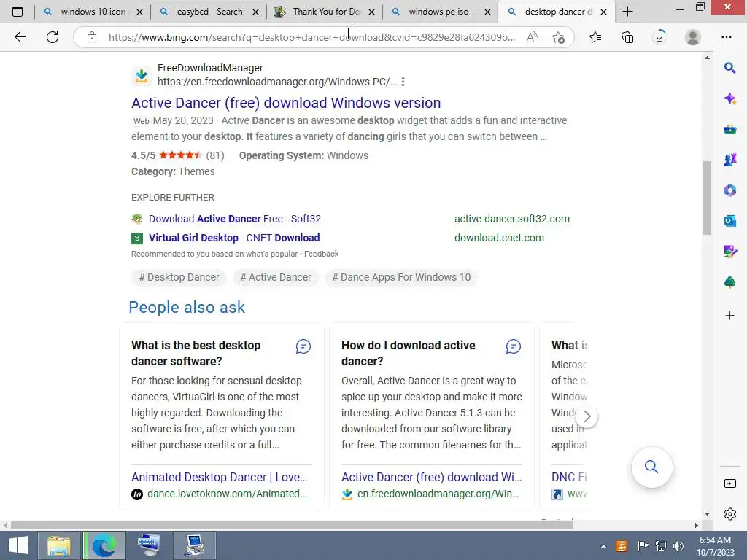Open the sidebar tree icon

tap(729, 282)
